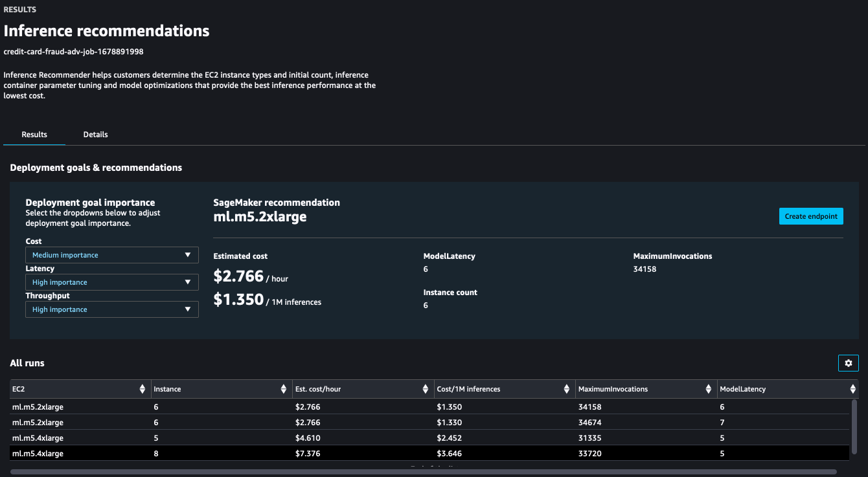Click the 34674 MaximumInvocations cell
Viewport: 868px width, 477px height.
click(x=589, y=423)
